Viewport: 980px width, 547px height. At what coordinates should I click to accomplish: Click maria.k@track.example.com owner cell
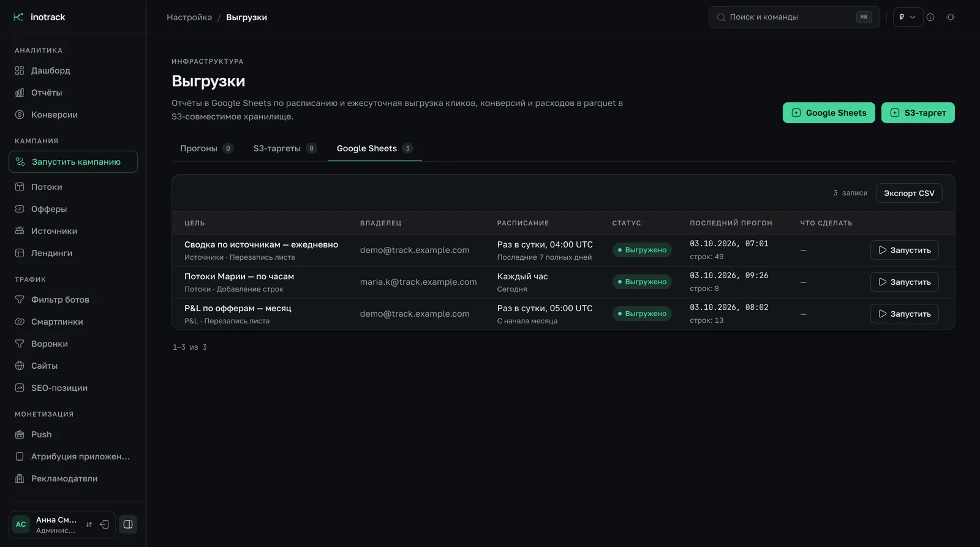[x=418, y=282]
